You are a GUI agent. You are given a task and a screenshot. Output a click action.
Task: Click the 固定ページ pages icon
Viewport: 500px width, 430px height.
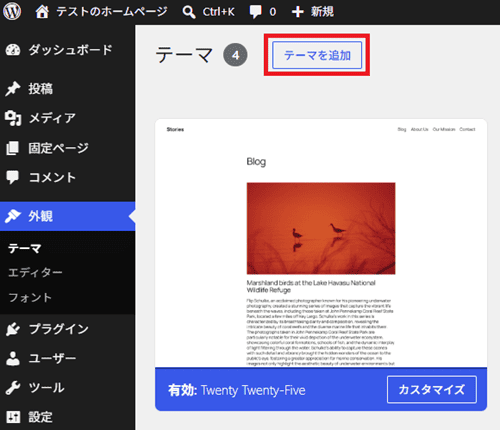13,148
